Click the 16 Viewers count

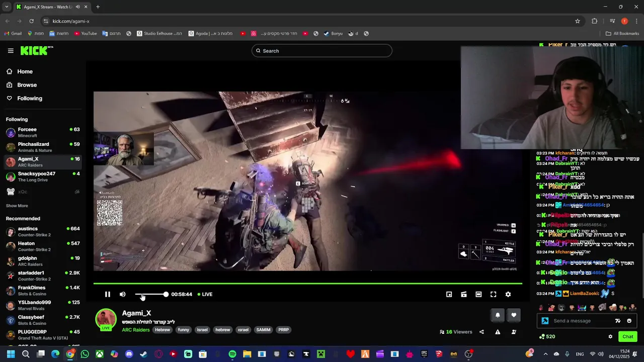pyautogui.click(x=456, y=332)
